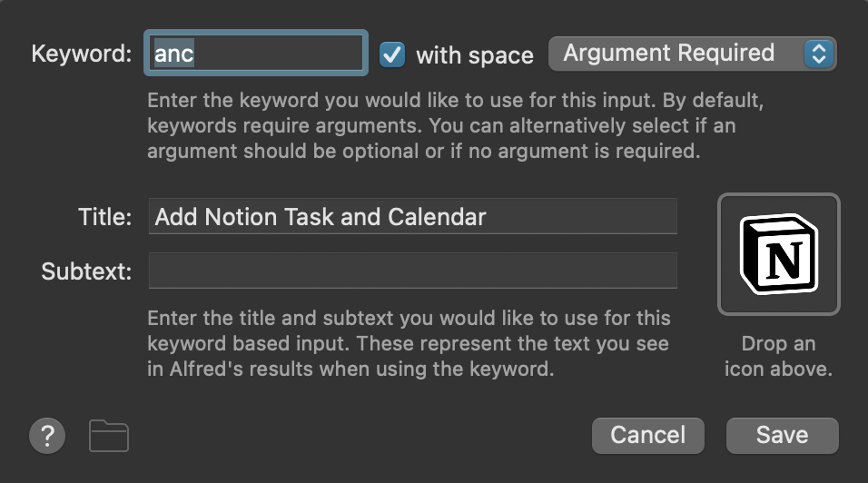Screen dimensions: 868x483
Task: Click the title and subtext help description
Action: [x=409, y=344]
